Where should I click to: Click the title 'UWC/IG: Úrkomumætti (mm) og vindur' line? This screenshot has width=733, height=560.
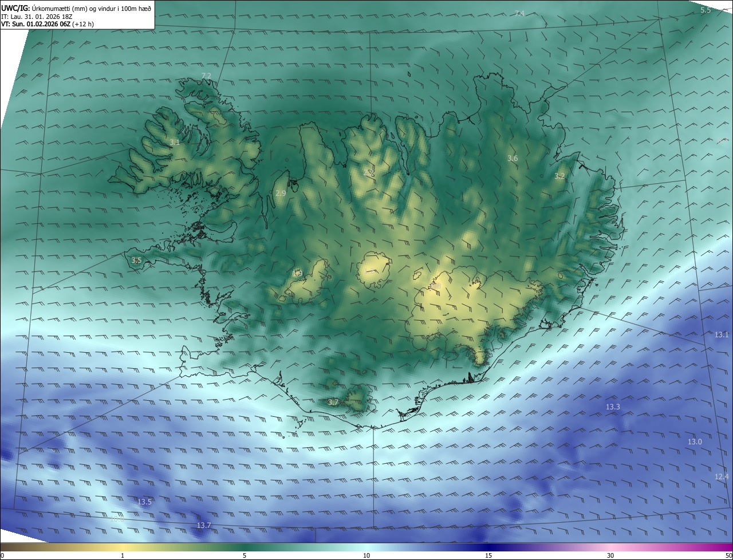tap(77, 8)
